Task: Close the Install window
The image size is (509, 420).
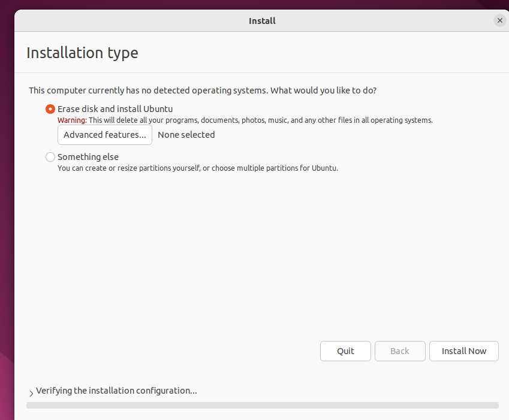Action: [500, 21]
